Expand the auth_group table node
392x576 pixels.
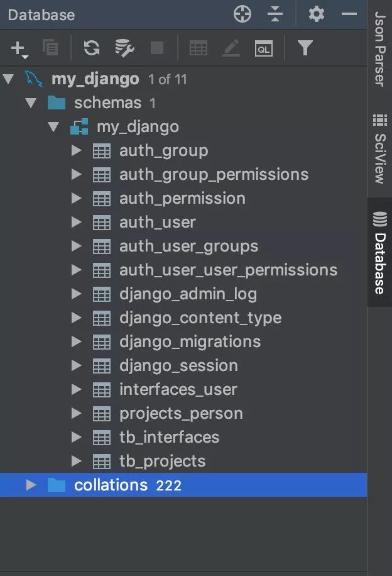(x=77, y=151)
